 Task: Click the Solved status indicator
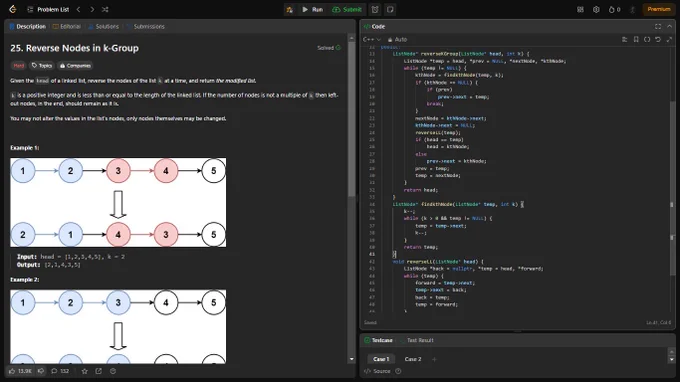coord(329,48)
